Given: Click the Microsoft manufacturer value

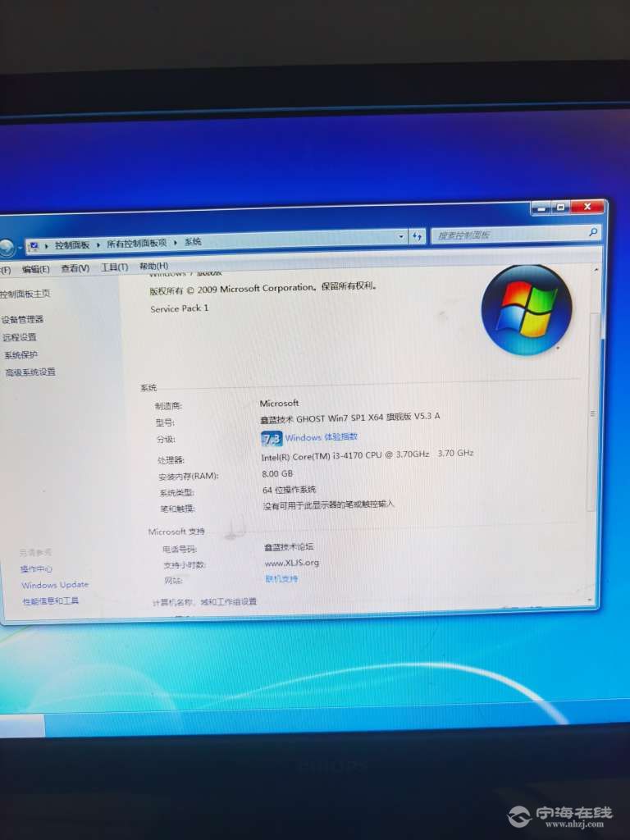Looking at the screenshot, I should pyautogui.click(x=279, y=403).
